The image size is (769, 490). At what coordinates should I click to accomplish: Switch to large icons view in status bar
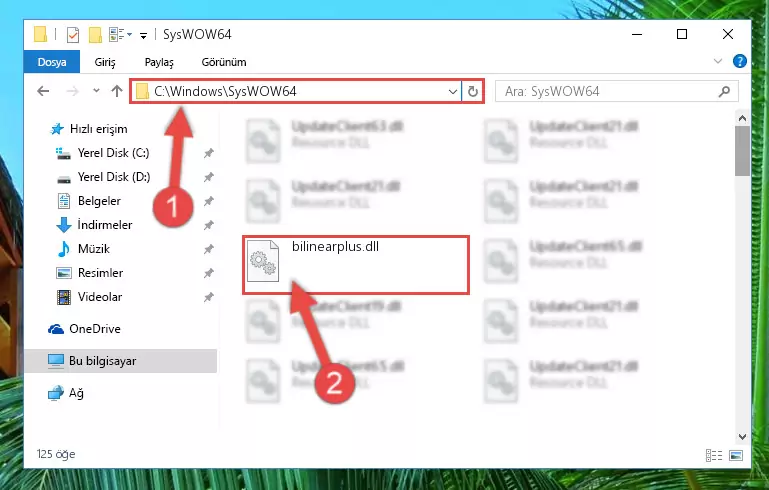[736, 456]
